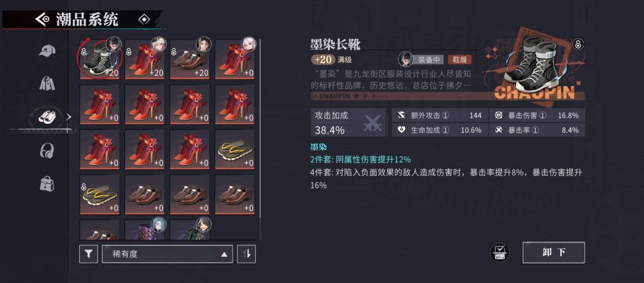Image resolution: width=644 pixels, height=283 pixels.
Task: Click the 卸下 button
Action: tap(553, 253)
